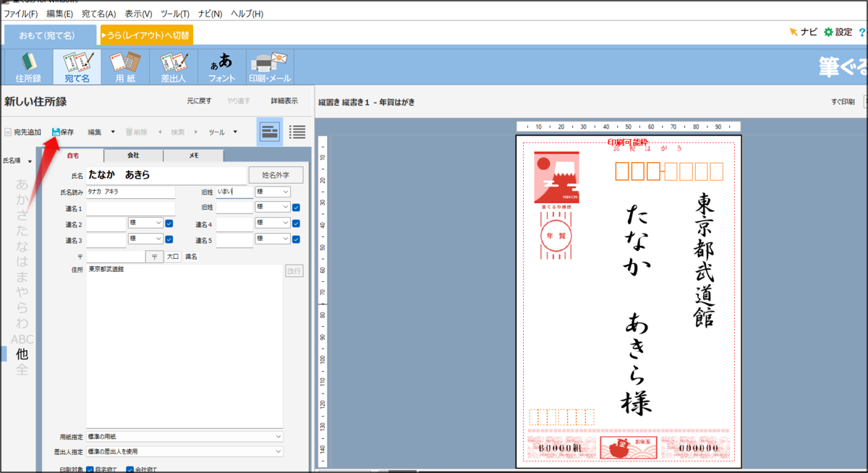This screenshot has width=868, height=473.
Task: Switch to list view layout icon
Action: (x=297, y=132)
